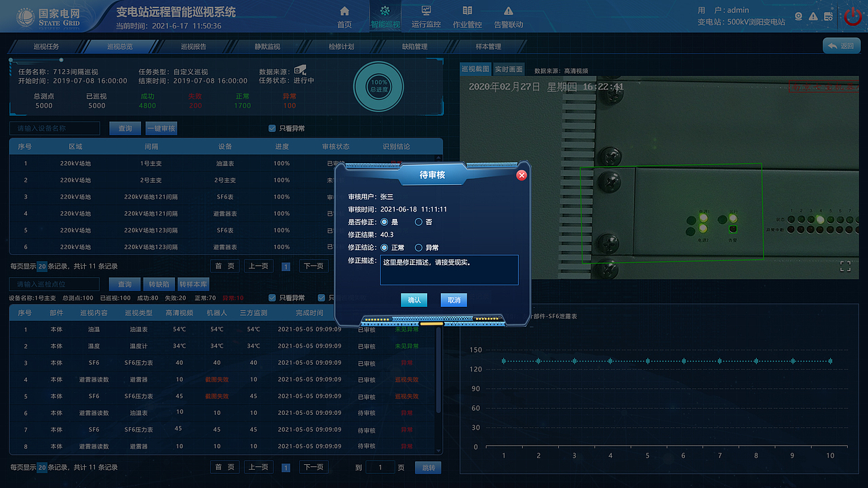
Task: Switch to 巡视报告 tab
Action: (x=194, y=47)
